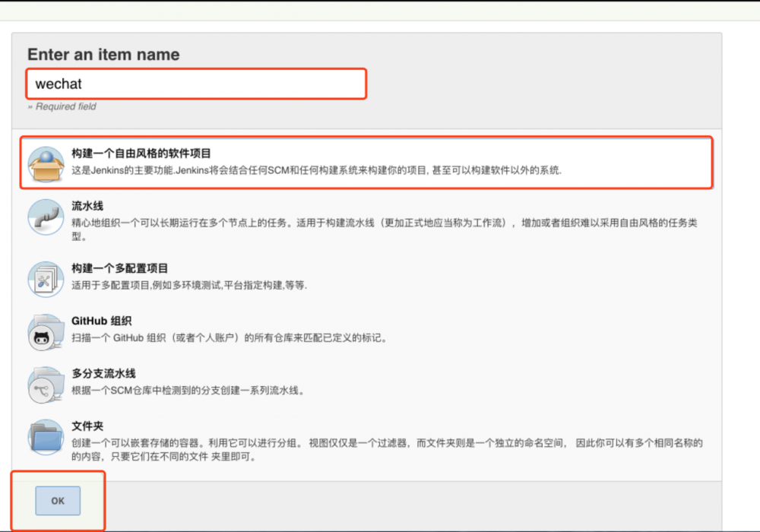Click the wechat text in the name field

[59, 84]
